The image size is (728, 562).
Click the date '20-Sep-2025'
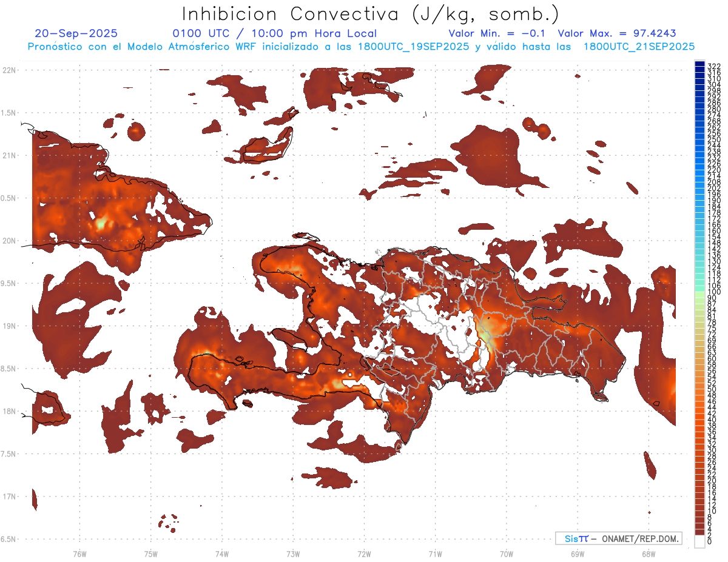(76, 33)
